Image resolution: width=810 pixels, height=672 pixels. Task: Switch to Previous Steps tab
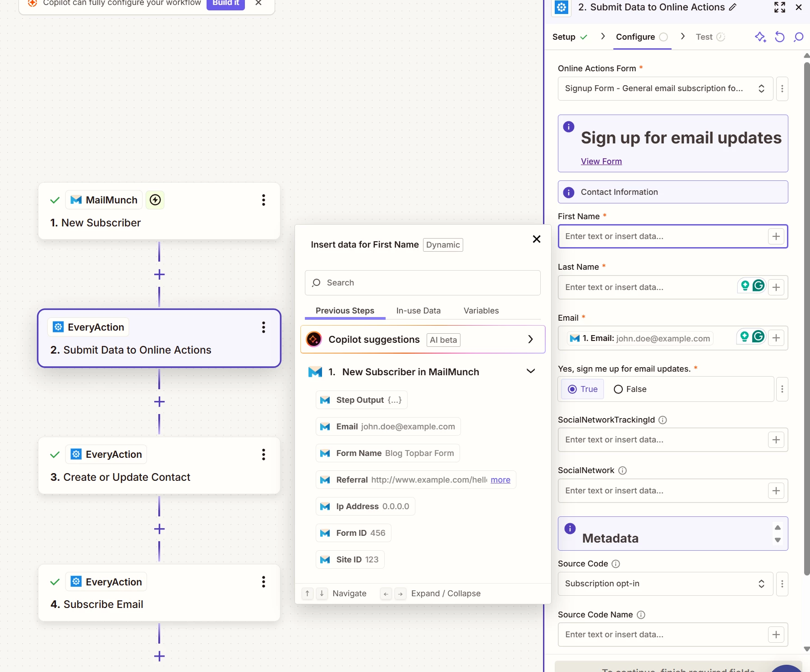345,311
